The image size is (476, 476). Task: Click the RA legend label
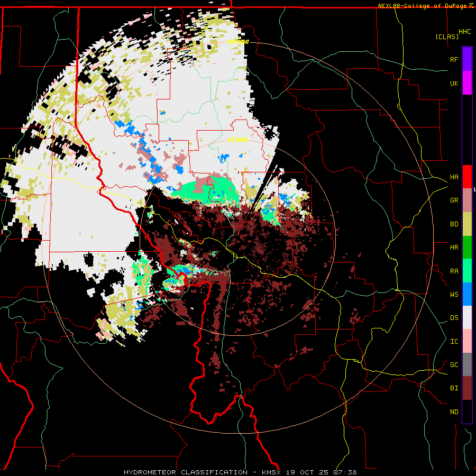click(454, 271)
